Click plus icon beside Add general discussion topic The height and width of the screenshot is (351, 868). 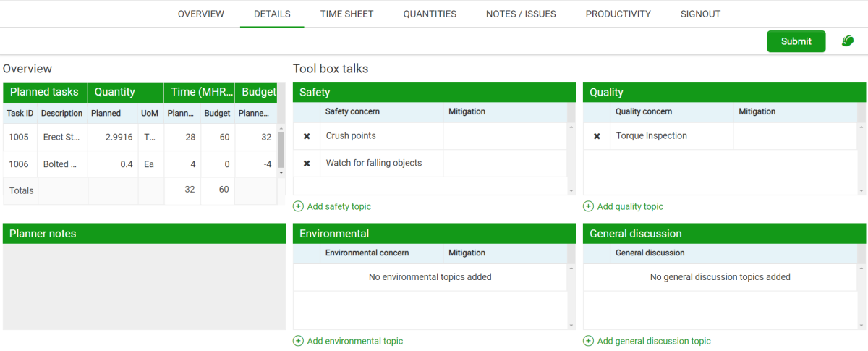pyautogui.click(x=588, y=341)
